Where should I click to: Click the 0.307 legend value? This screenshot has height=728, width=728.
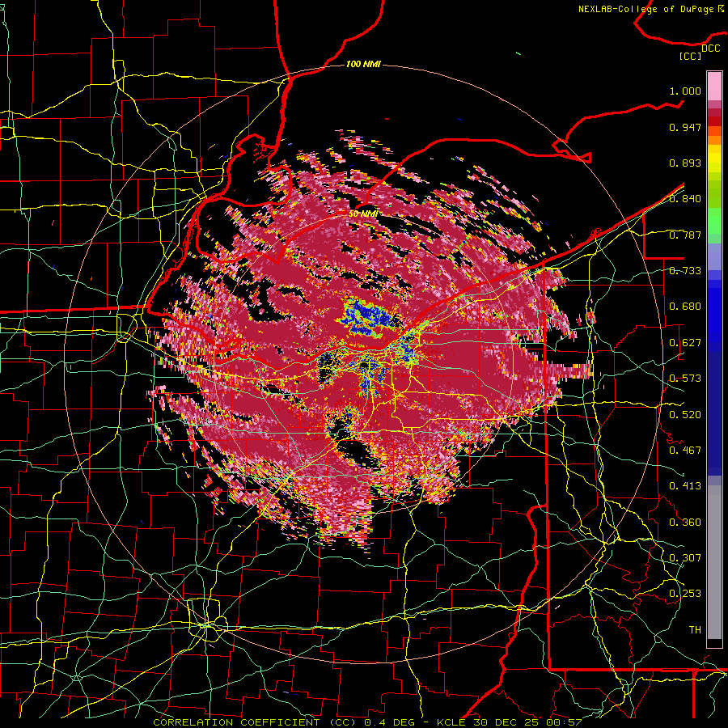pos(685,557)
